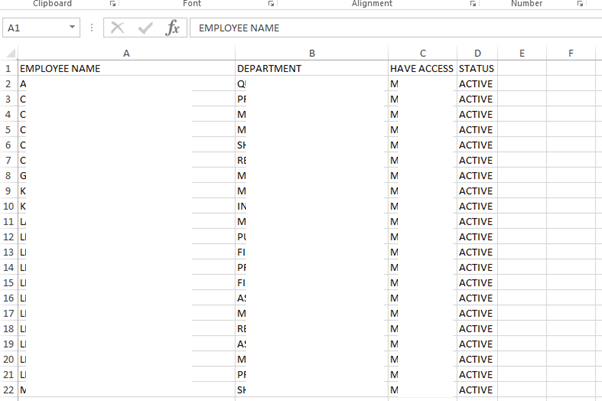The image size is (602, 401).
Task: Click the Name Box showing A1
Action: pos(35,28)
